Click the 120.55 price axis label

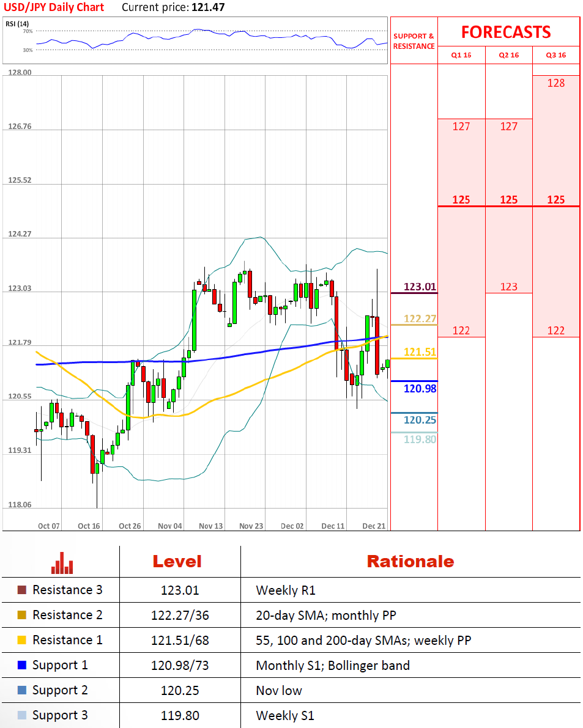[20, 397]
